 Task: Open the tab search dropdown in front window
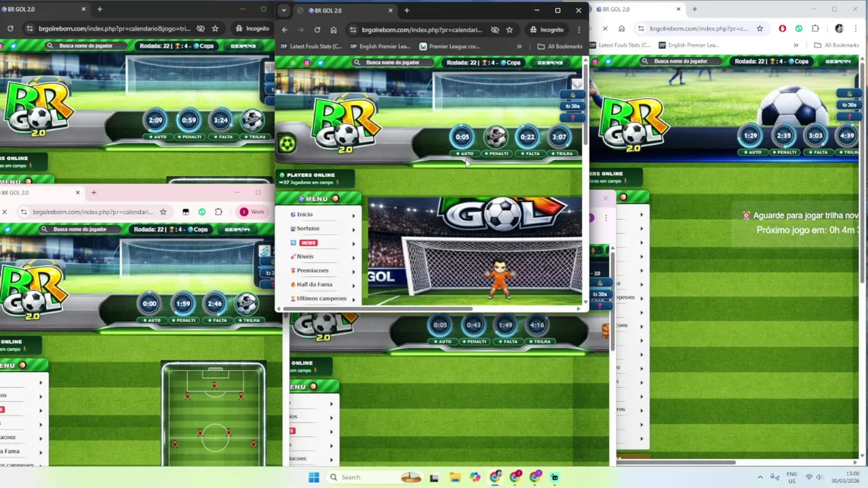tap(284, 10)
